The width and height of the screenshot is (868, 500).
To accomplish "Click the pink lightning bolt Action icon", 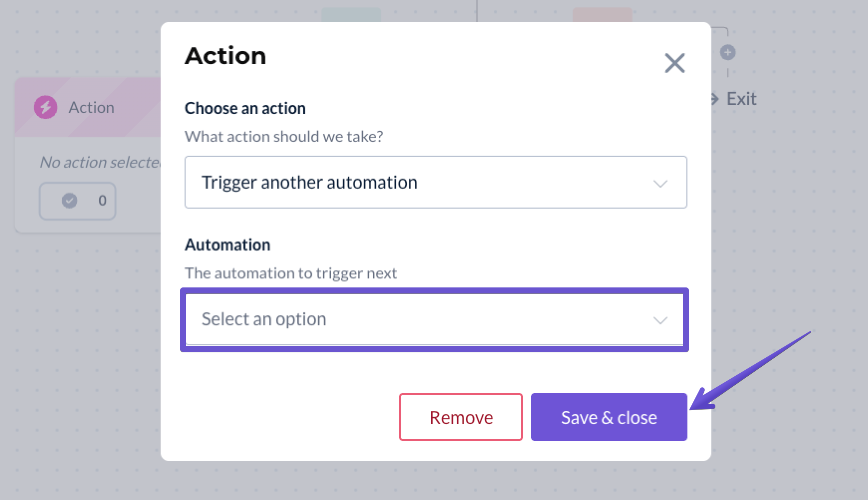I will (45, 107).
